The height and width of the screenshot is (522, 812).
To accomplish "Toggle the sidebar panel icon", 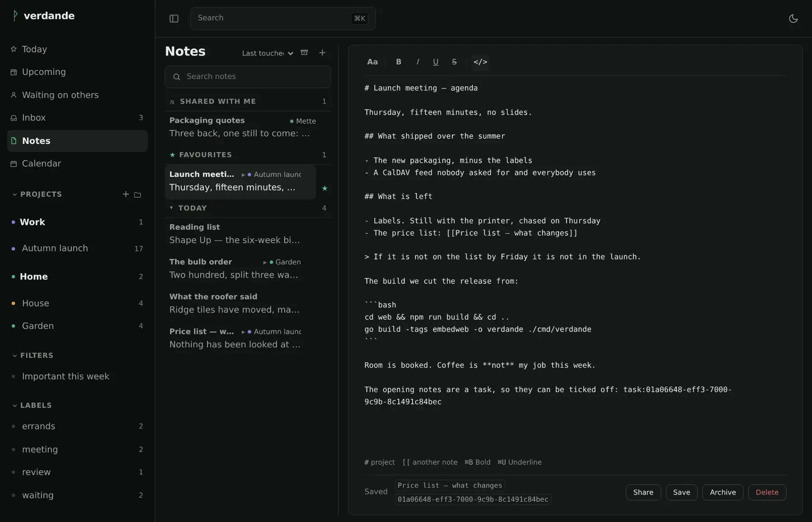I will pos(174,18).
